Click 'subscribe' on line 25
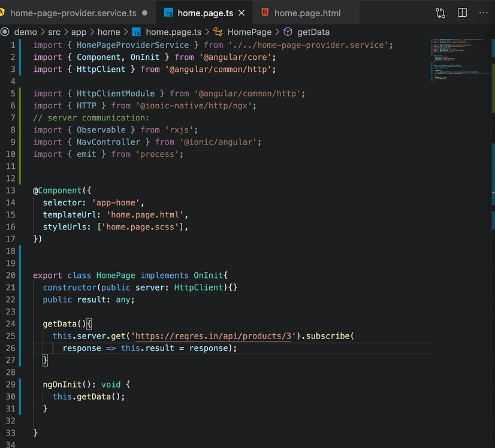Viewport: 495px width, 448px height. [x=328, y=336]
